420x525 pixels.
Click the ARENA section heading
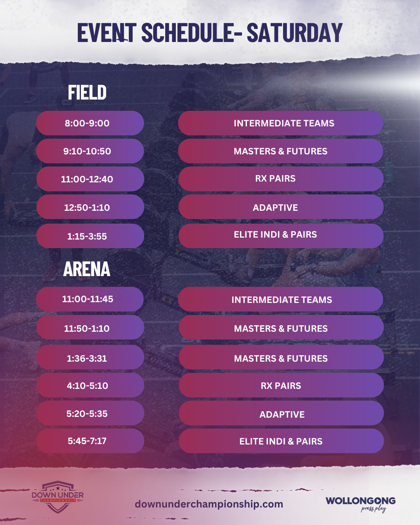point(87,269)
